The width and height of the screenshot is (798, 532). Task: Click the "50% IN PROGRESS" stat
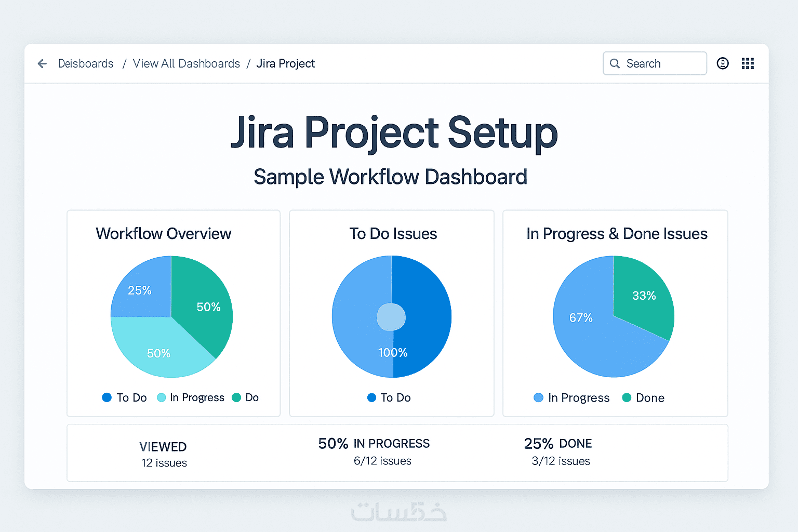pyautogui.click(x=374, y=444)
